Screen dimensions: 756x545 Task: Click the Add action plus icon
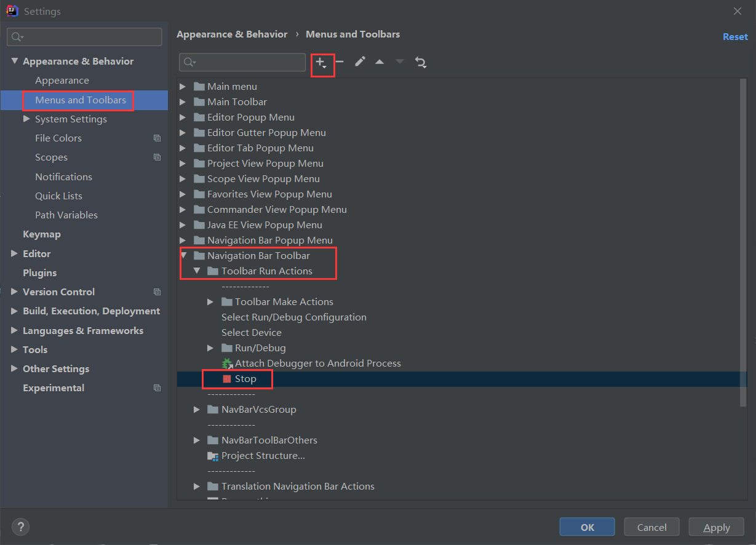[320, 62]
